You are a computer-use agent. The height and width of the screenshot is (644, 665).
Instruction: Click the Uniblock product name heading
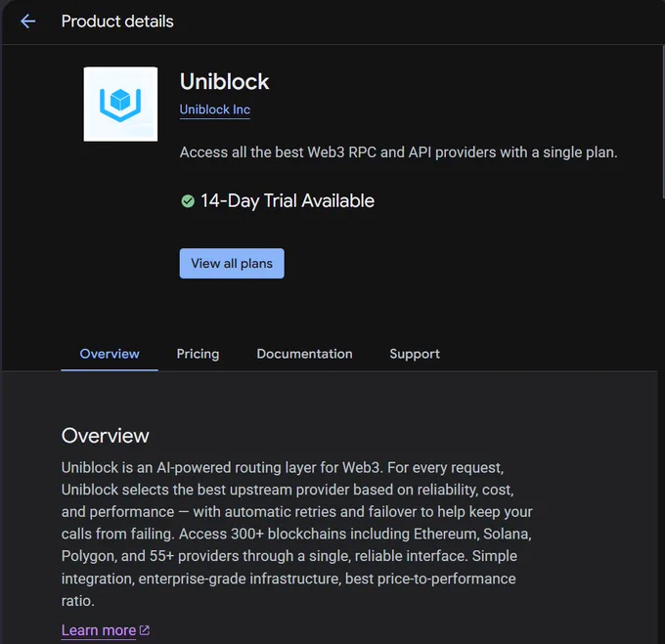coord(224,81)
